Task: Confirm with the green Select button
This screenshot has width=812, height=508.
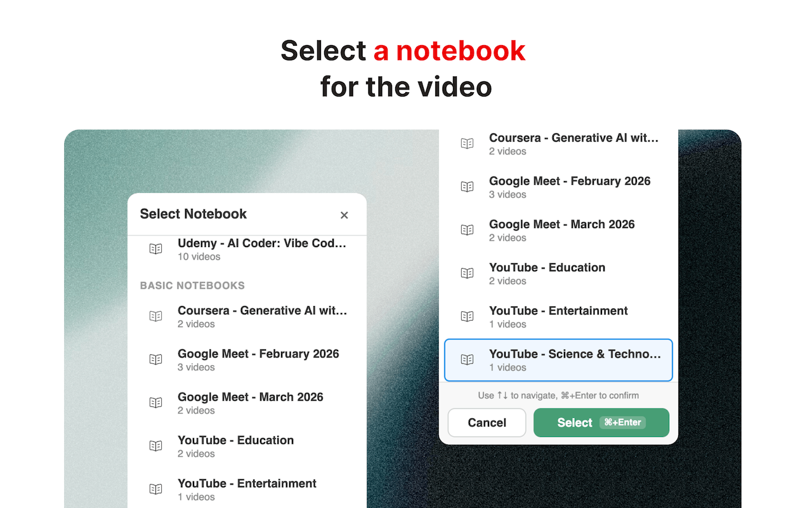Action: (601, 422)
